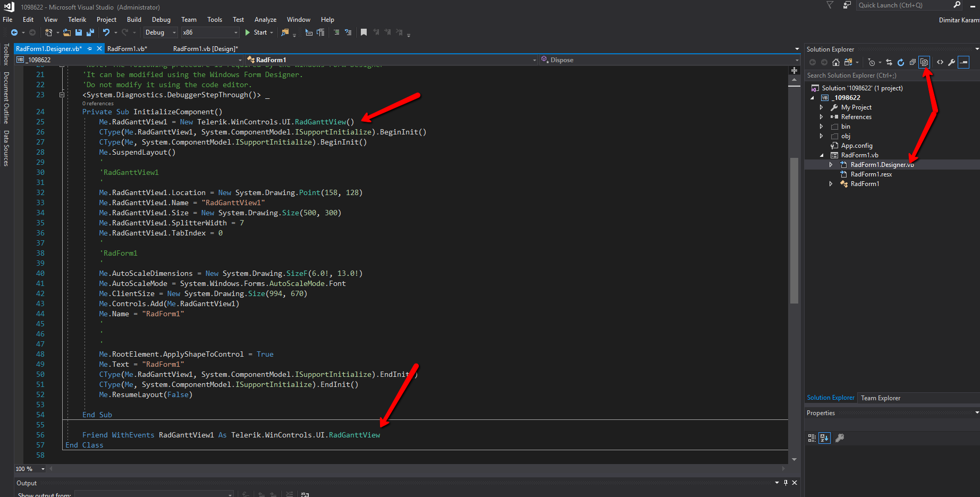Switch to Team Explorer panel
The height and width of the screenshot is (497, 980).
coord(880,398)
